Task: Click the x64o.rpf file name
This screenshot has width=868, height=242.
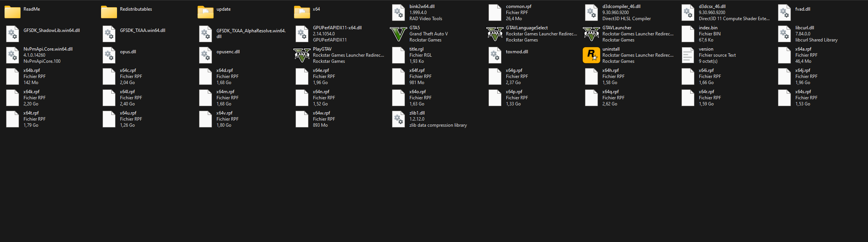Action: point(417,92)
